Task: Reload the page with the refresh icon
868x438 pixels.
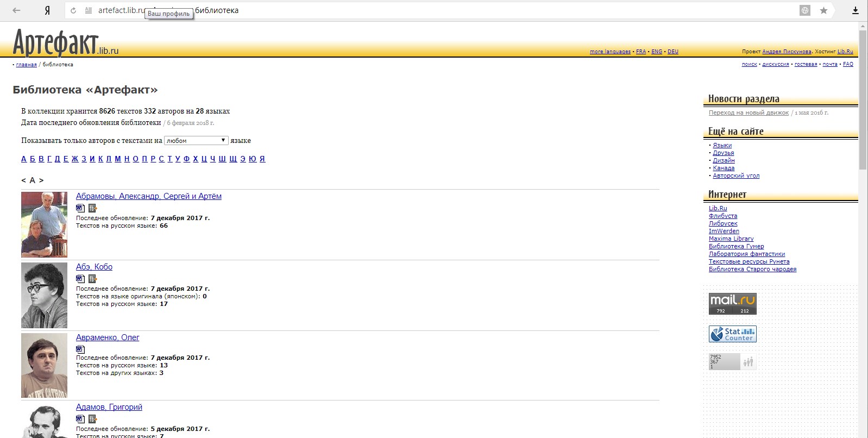Action: [x=73, y=10]
